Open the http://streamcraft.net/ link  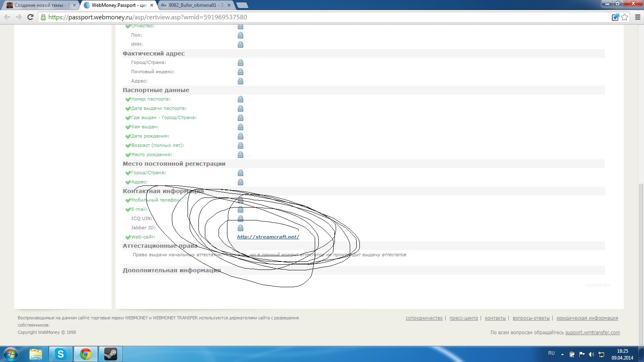(x=268, y=237)
